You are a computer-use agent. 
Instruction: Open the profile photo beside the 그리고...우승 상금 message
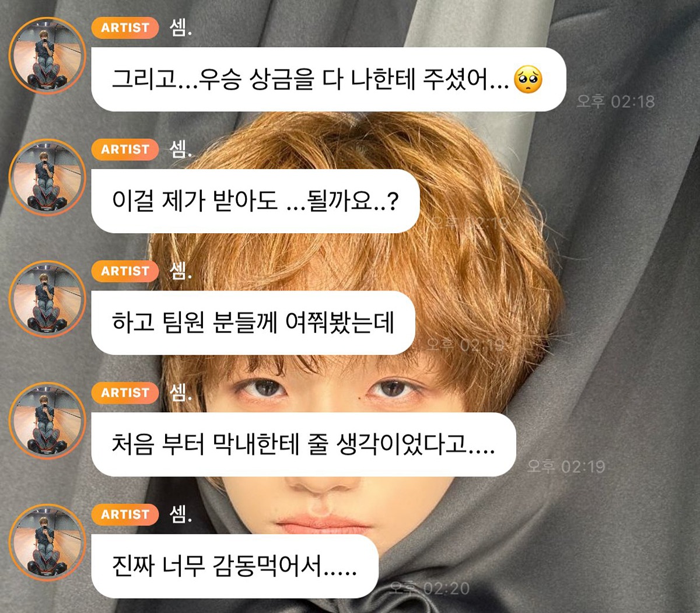pyautogui.click(x=47, y=56)
